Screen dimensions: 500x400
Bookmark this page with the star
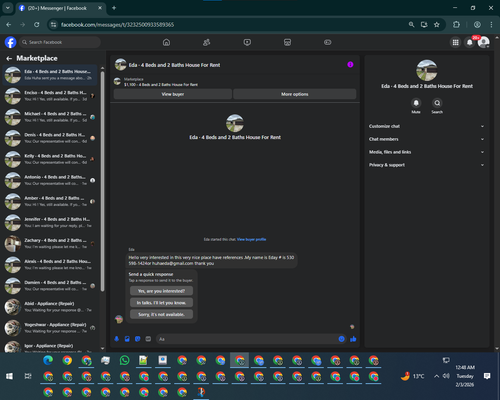(437, 25)
